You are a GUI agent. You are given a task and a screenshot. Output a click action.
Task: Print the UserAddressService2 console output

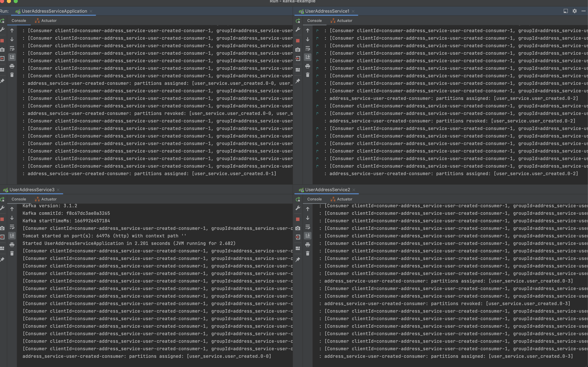[308, 245]
